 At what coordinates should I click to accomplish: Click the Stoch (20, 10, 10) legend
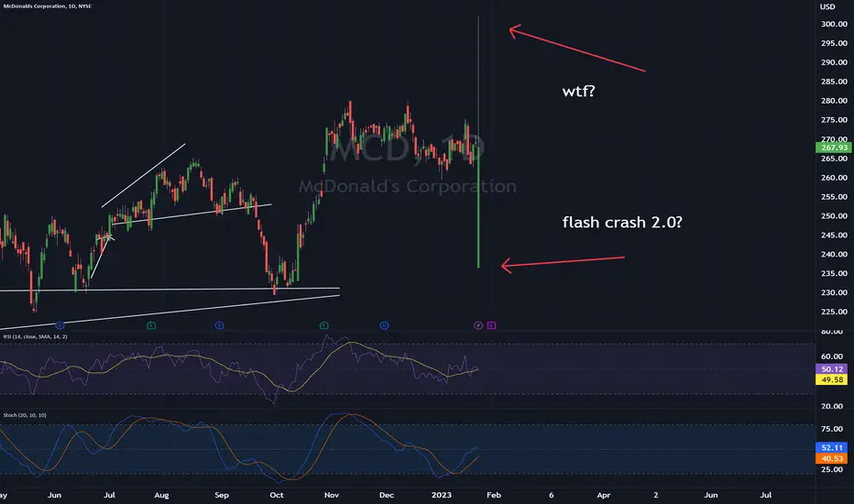(25, 415)
